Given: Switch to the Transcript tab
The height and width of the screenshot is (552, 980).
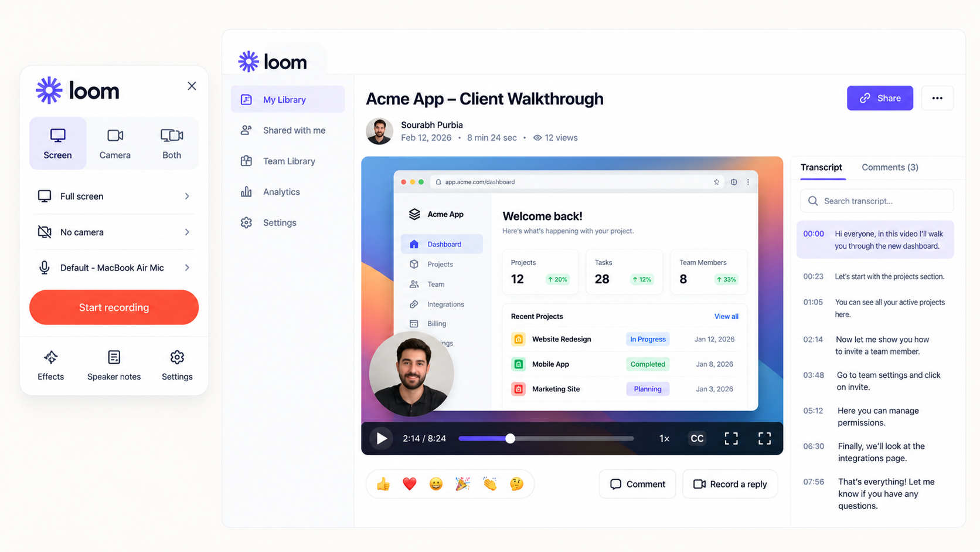Looking at the screenshot, I should 821,167.
